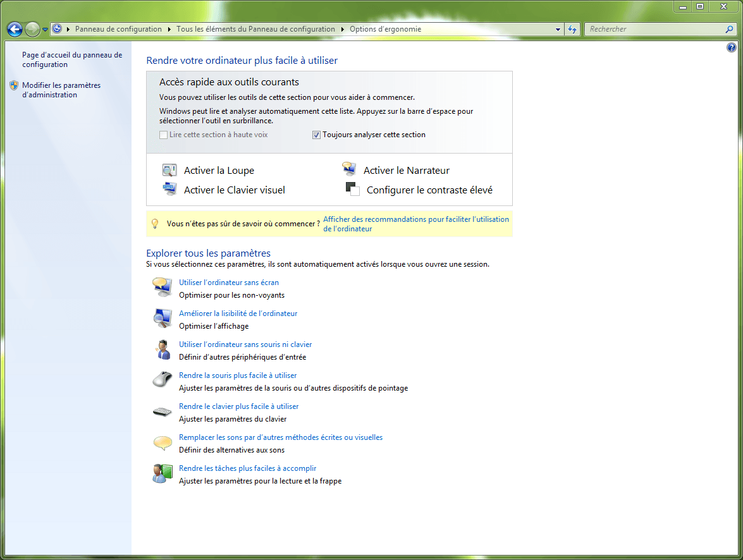The width and height of the screenshot is (743, 560).
Task: Click the Control Panel icon in address bar
Action: [x=57, y=29]
